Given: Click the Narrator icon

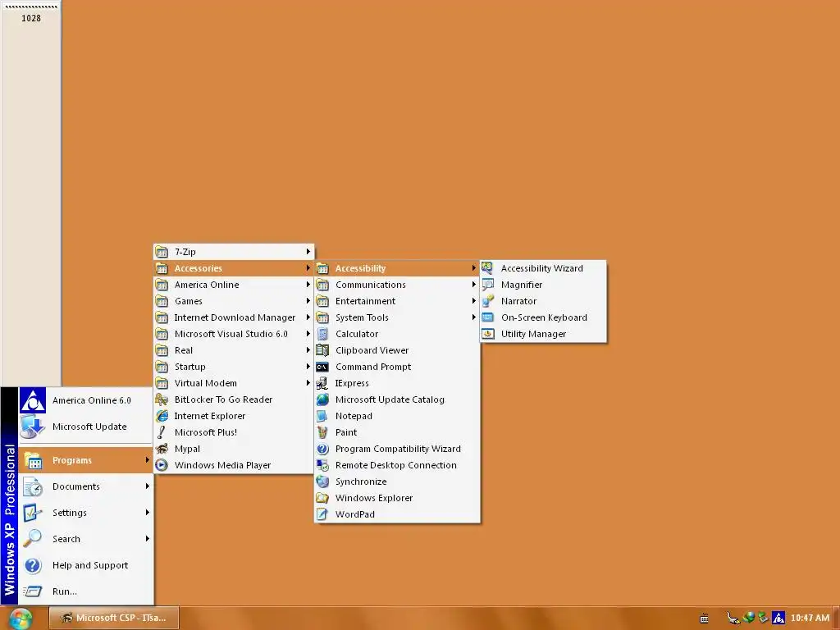Looking at the screenshot, I should [x=487, y=301].
